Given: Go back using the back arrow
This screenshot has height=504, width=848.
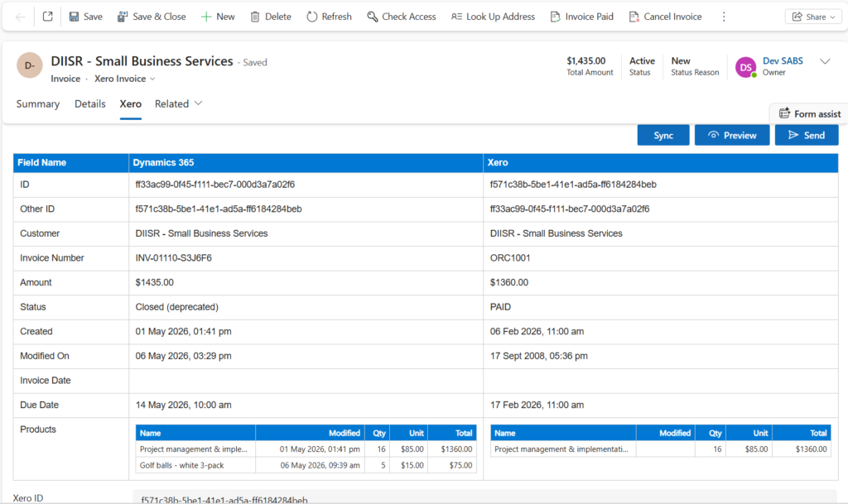Looking at the screenshot, I should click(x=20, y=17).
